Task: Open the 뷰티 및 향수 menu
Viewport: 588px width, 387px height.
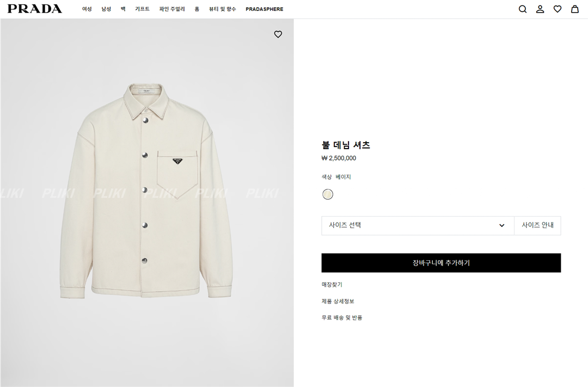Action: 223,9
